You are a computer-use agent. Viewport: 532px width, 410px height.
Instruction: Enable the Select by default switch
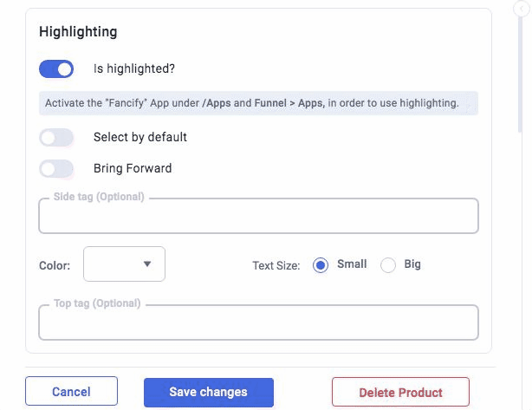[56, 137]
